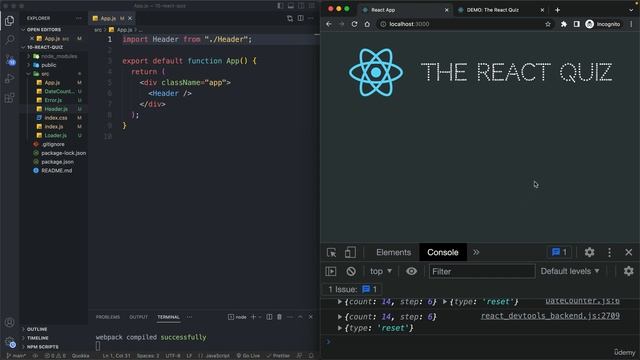Viewport: 640px width, 360px height.
Task: Expand the NPM SCRIPTS section
Action: click(42, 347)
